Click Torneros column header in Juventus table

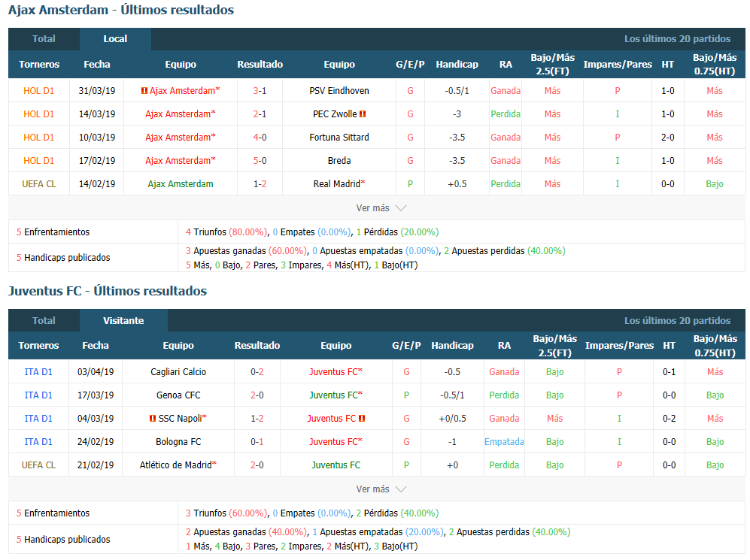coord(38,346)
